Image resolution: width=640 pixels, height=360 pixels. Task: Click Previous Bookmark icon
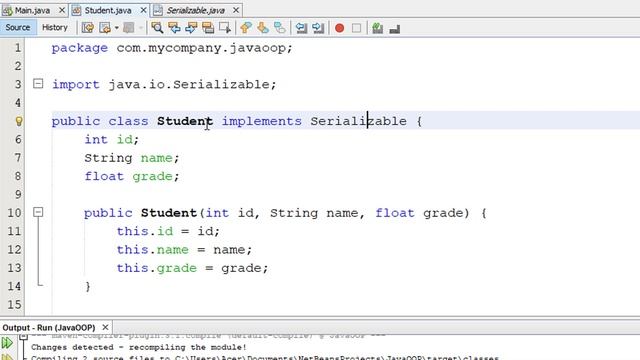pyautogui.click(x=246, y=28)
